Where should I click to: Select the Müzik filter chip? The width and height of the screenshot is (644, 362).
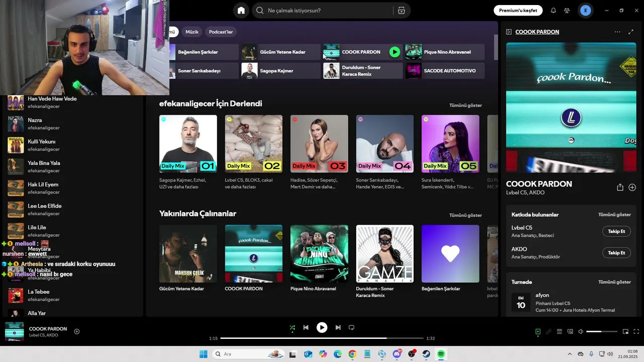click(192, 32)
